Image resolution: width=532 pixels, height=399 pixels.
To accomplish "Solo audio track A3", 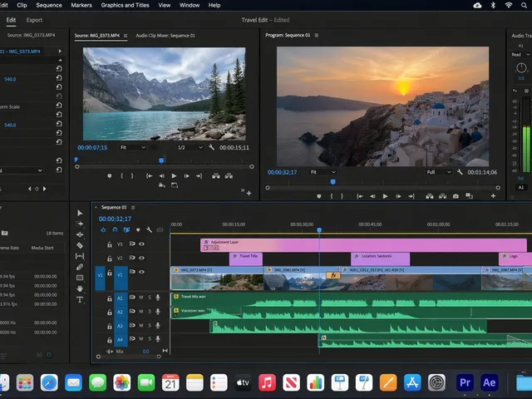I will [x=150, y=326].
